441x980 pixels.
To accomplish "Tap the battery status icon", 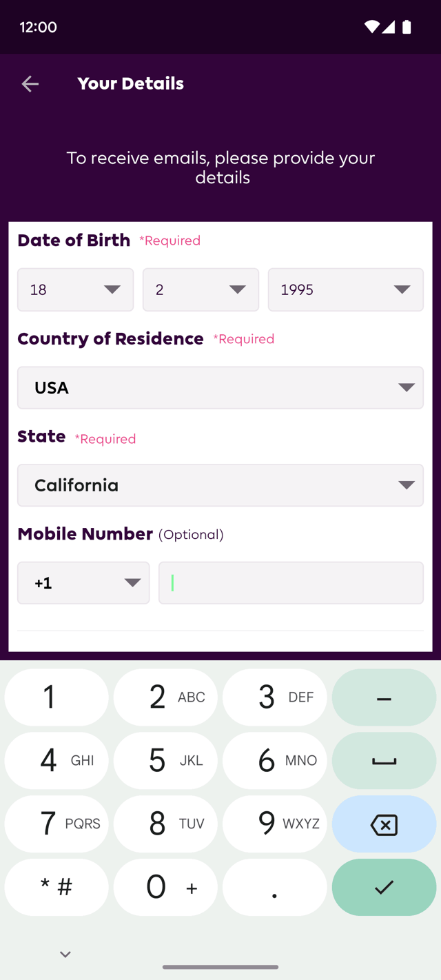I will pos(407,27).
